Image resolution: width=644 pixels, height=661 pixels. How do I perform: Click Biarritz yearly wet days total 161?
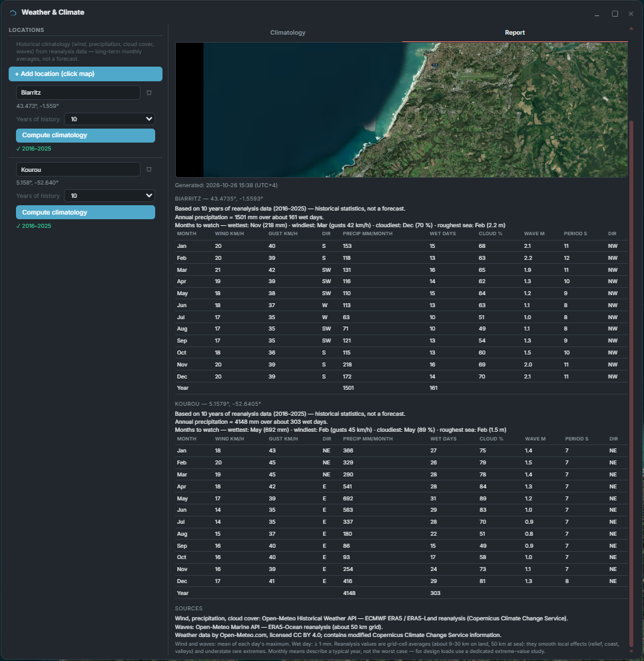pos(434,388)
